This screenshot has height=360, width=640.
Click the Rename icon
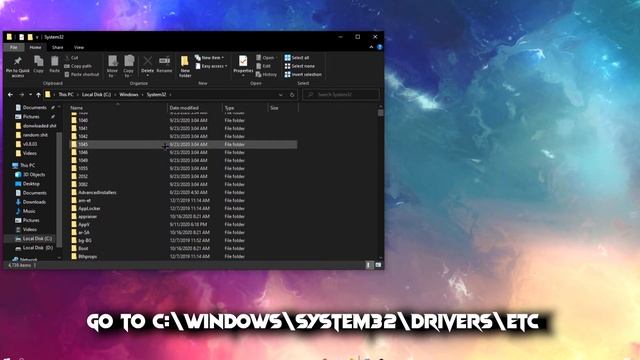coord(164,64)
